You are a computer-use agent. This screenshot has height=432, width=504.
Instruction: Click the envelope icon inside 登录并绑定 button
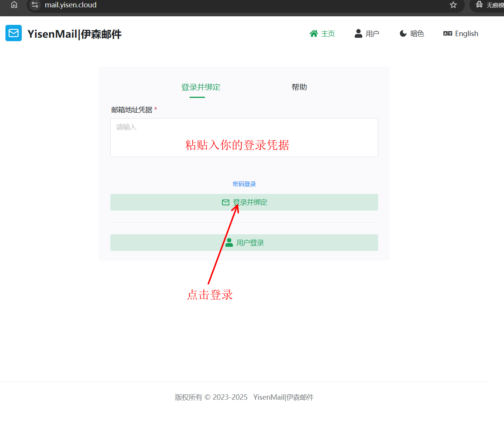click(226, 202)
